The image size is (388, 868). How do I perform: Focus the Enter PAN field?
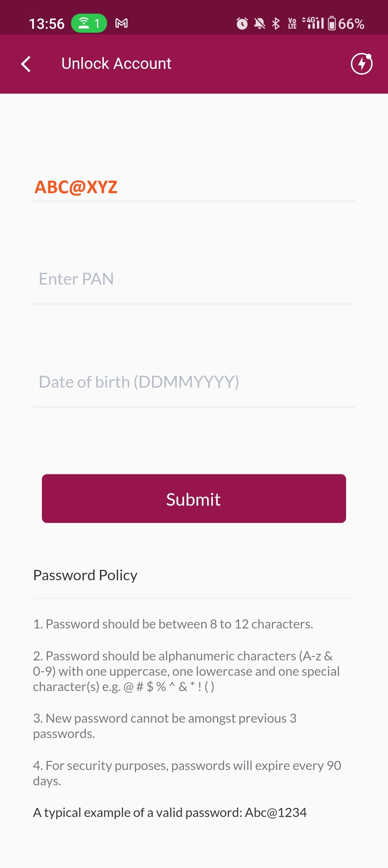(194, 279)
